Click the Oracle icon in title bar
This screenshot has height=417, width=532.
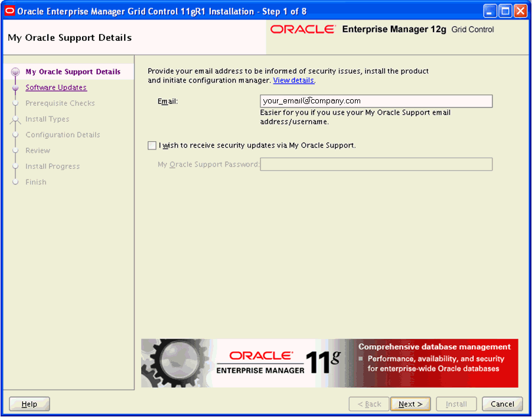10,12
